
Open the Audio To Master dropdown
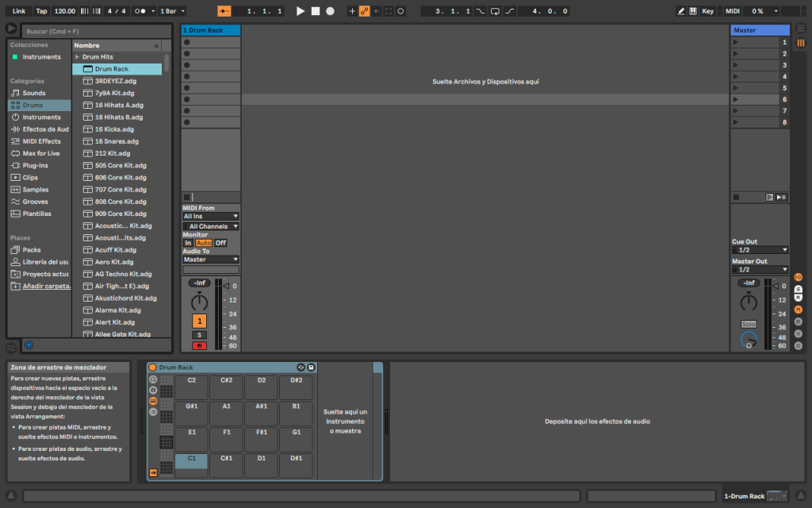[211, 260]
